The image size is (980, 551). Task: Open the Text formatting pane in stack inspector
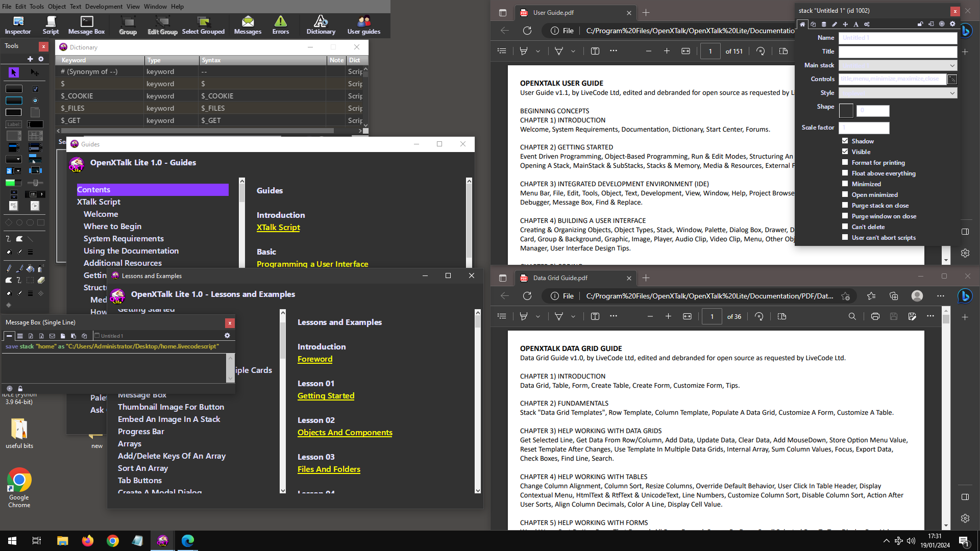[x=856, y=24]
